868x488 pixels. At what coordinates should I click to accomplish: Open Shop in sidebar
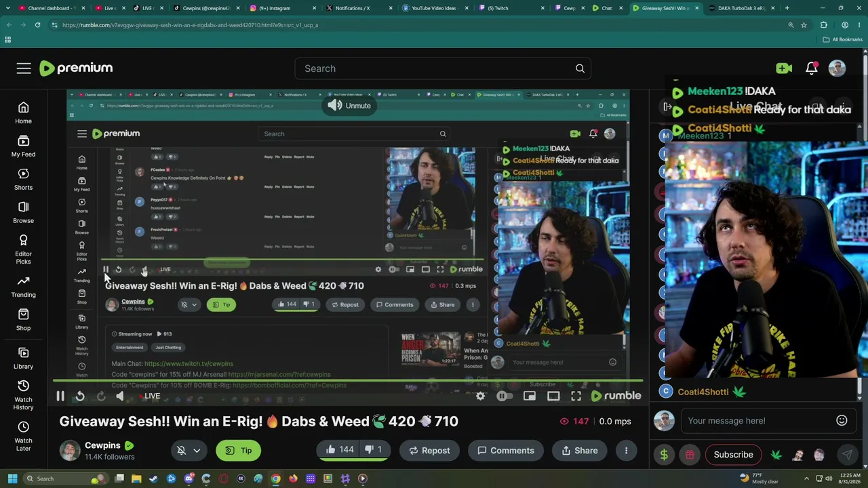[23, 320]
